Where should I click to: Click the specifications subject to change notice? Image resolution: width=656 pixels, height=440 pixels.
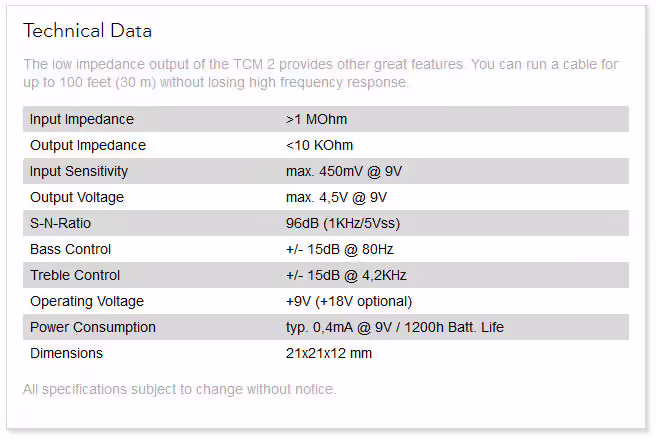click(x=179, y=389)
